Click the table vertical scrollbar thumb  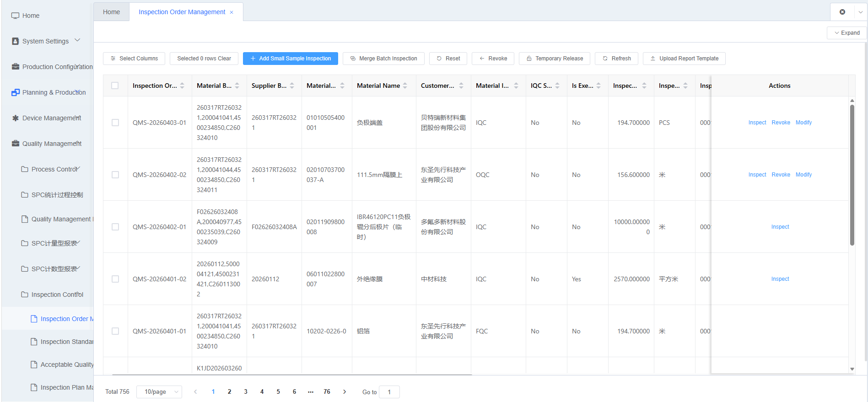(852, 175)
